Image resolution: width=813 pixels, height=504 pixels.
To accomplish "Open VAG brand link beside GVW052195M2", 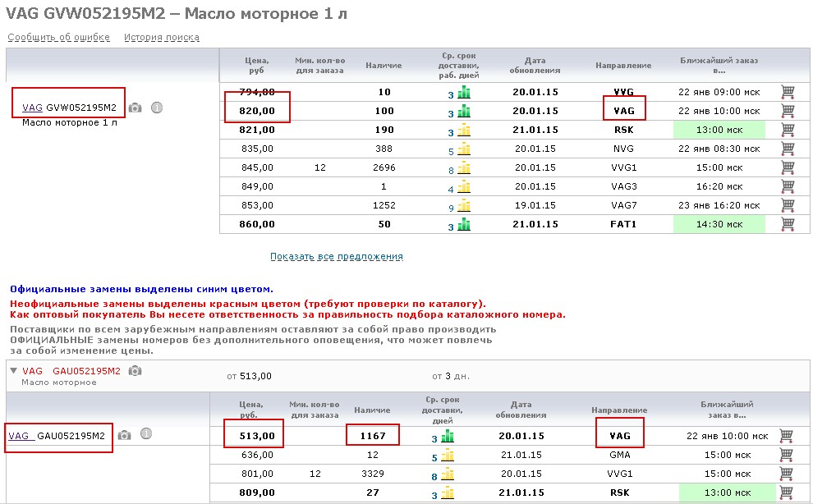I will pos(32,108).
